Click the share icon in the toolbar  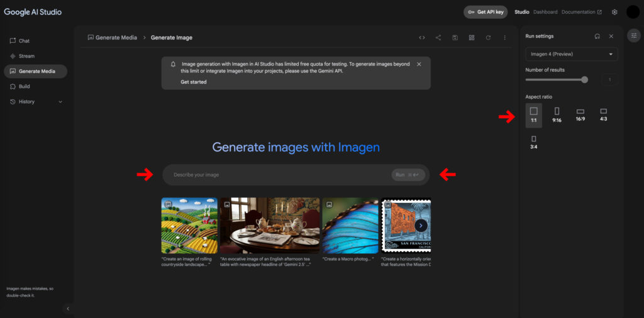[x=438, y=37]
